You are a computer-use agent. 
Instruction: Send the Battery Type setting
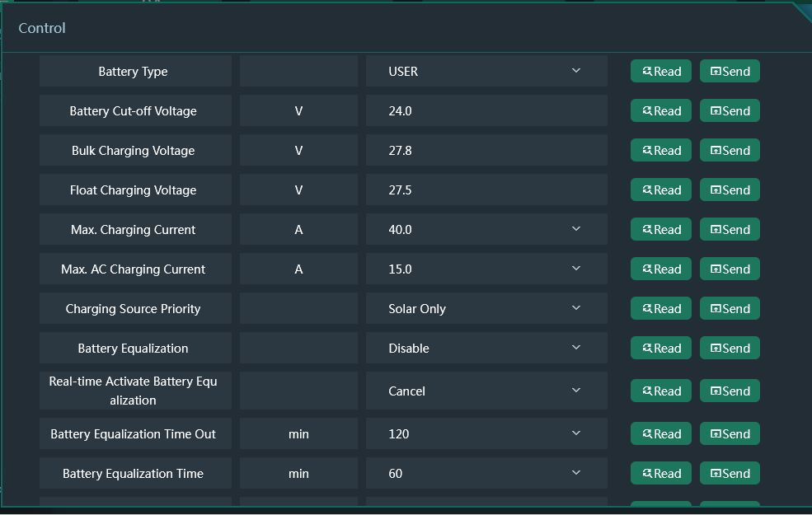pos(730,72)
